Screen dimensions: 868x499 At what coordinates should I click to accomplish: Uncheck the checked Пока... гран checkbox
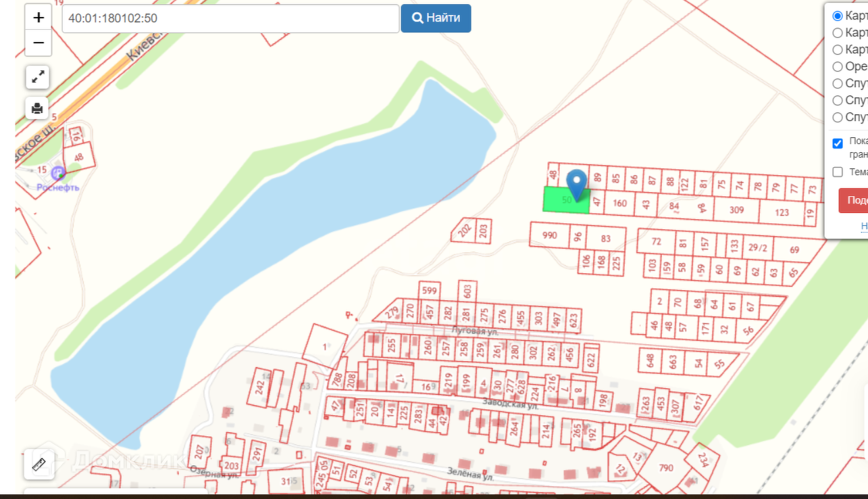[838, 143]
